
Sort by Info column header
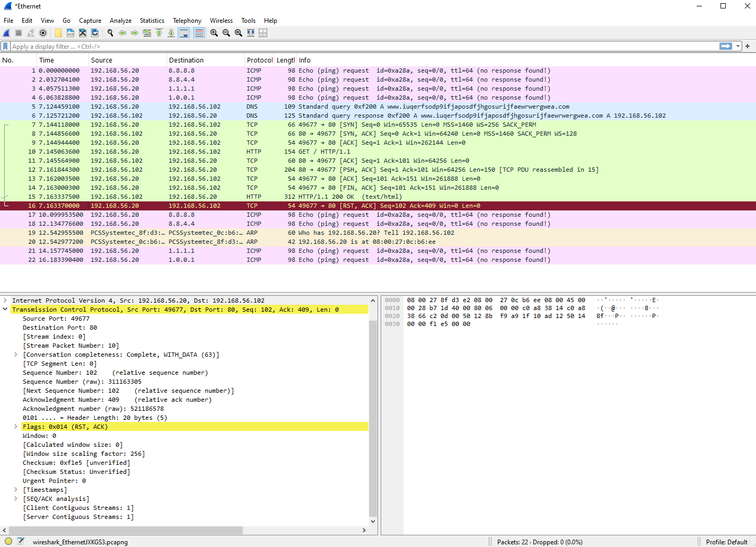526,60
